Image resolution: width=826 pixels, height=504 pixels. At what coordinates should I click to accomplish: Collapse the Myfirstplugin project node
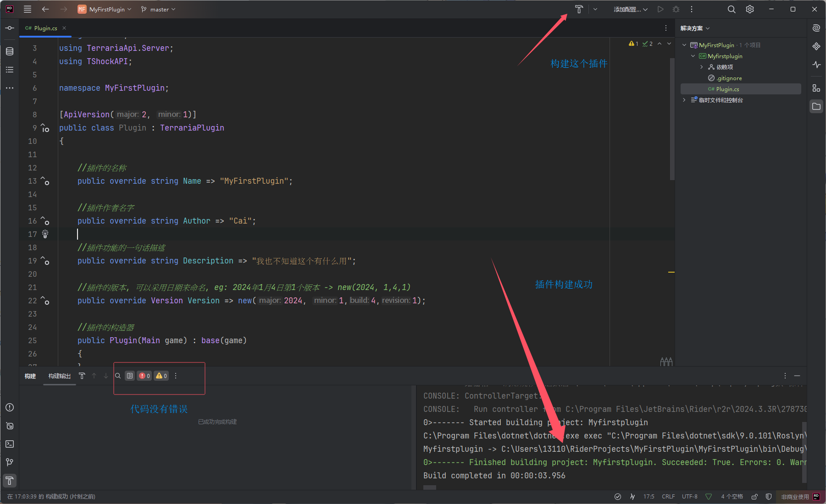point(693,56)
